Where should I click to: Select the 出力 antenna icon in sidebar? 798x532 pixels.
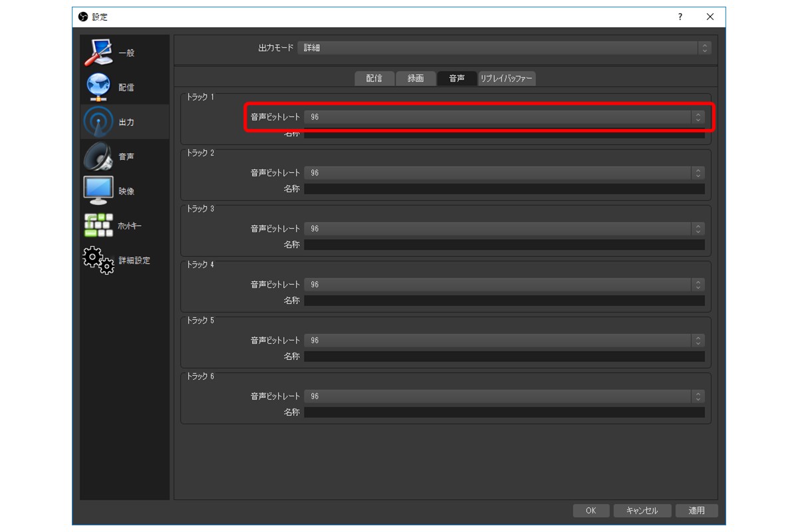(98, 122)
